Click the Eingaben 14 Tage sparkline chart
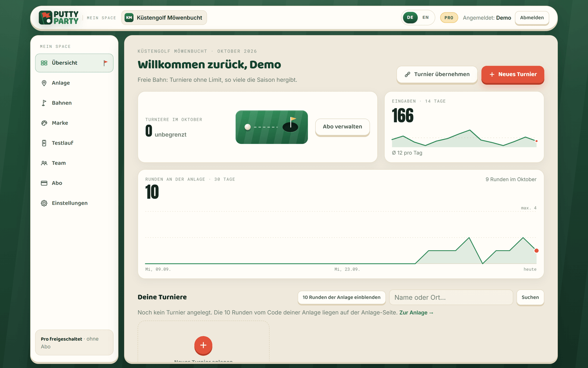 pyautogui.click(x=464, y=138)
